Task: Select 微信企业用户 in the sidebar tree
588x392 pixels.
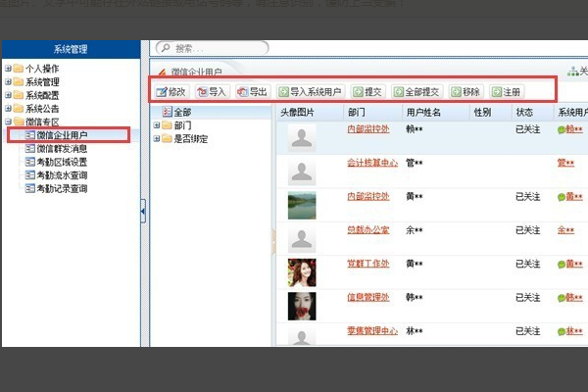Action: coord(62,135)
